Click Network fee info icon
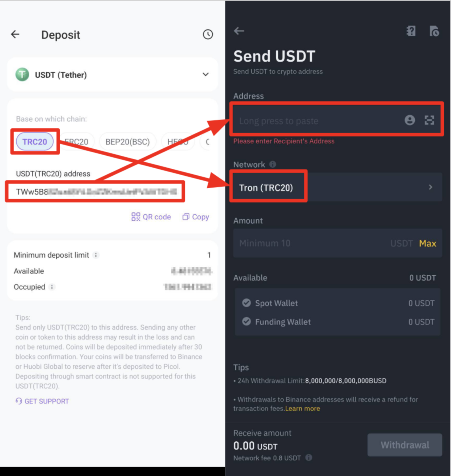The image size is (451, 476). click(x=309, y=457)
